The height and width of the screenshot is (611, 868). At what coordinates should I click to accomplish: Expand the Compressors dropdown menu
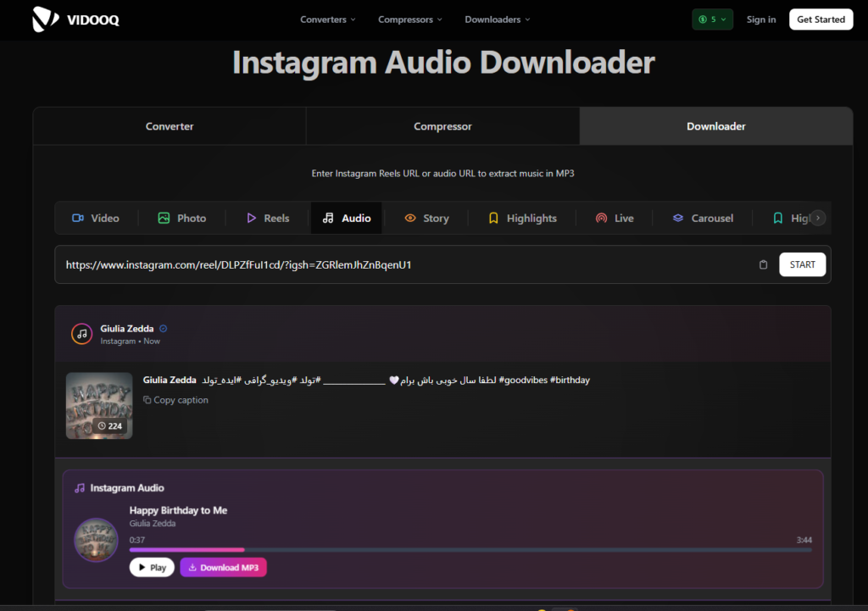410,19
